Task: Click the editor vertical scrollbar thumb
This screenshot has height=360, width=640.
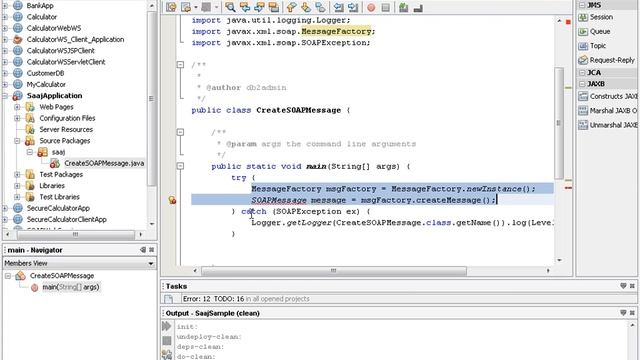Action: 559,122
